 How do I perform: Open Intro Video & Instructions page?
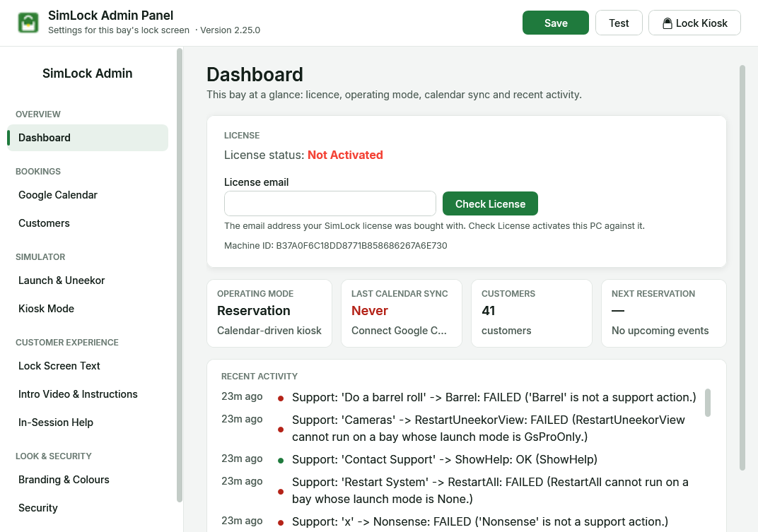88,394
